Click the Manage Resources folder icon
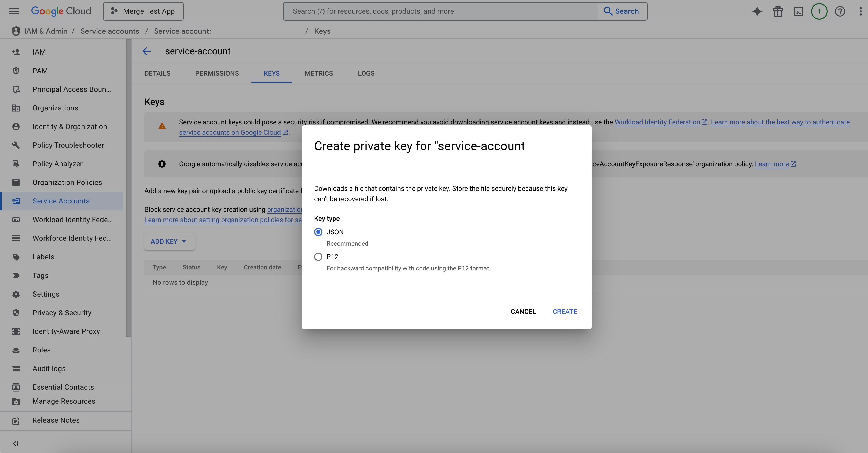 16,402
